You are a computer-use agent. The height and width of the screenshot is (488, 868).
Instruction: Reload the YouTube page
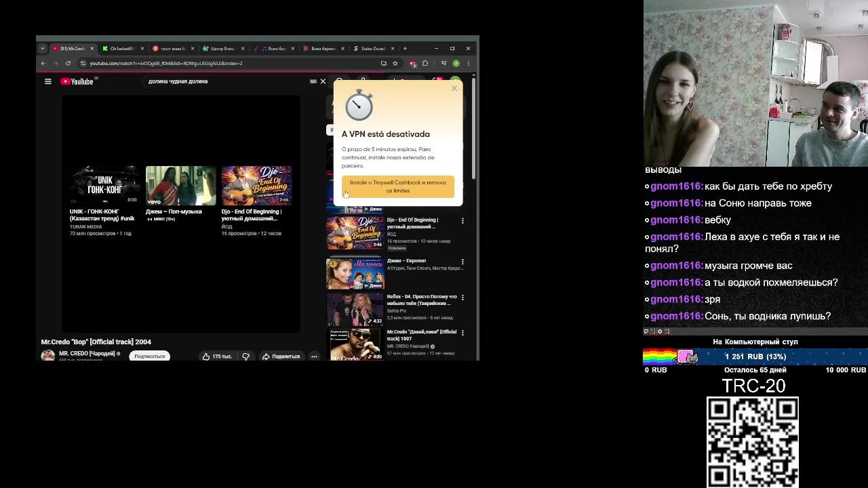(68, 63)
